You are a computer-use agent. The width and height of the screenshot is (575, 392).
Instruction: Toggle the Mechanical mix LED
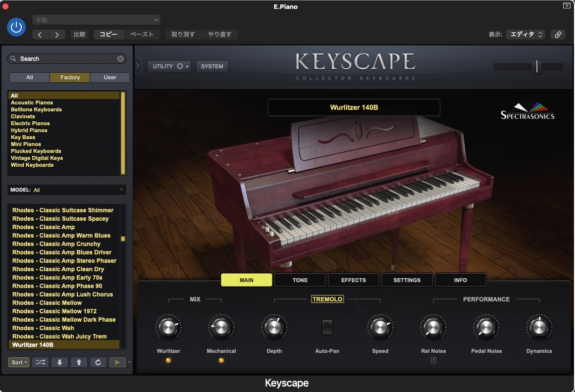tap(221, 360)
